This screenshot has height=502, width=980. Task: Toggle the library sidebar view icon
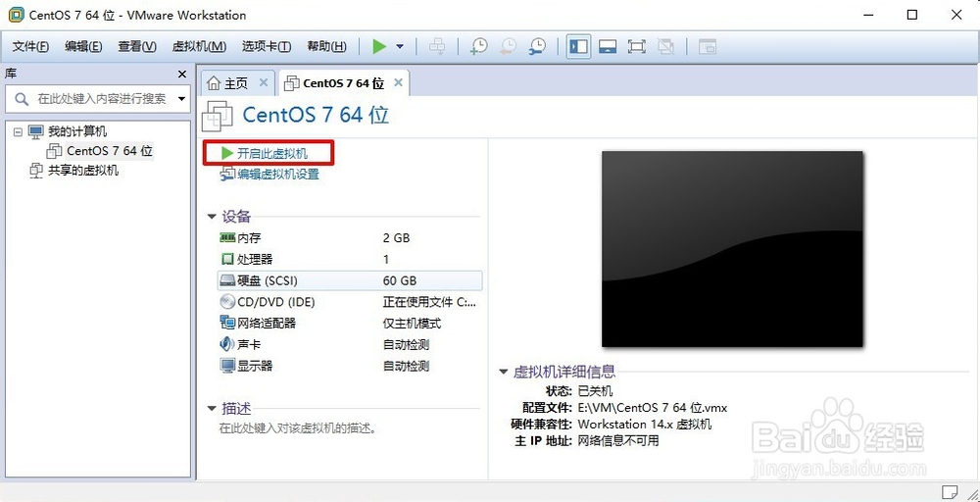click(x=579, y=46)
